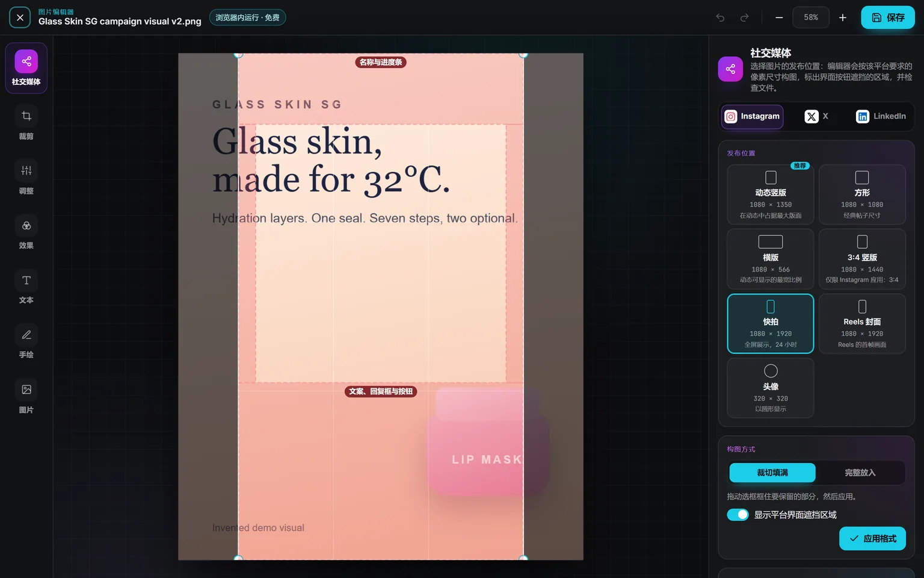Viewport: 924px width, 578px height.
Task: Select the 文本 text tool
Action: coord(26,287)
